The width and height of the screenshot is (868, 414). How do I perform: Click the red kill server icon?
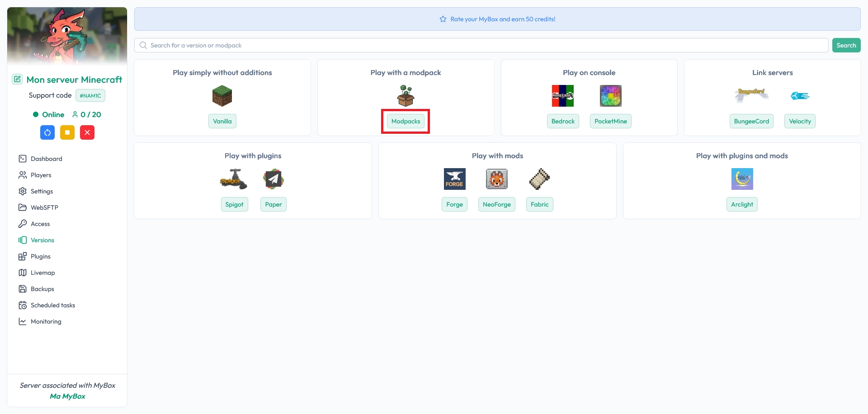(87, 132)
